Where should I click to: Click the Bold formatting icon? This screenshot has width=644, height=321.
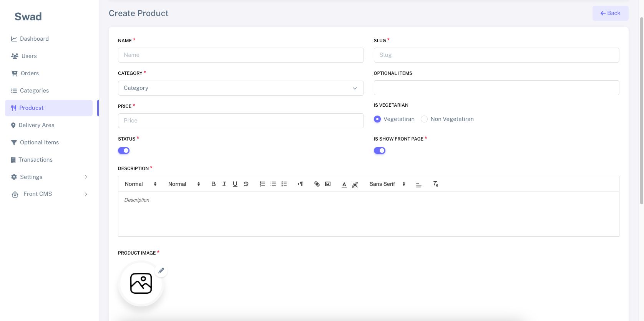pyautogui.click(x=214, y=184)
